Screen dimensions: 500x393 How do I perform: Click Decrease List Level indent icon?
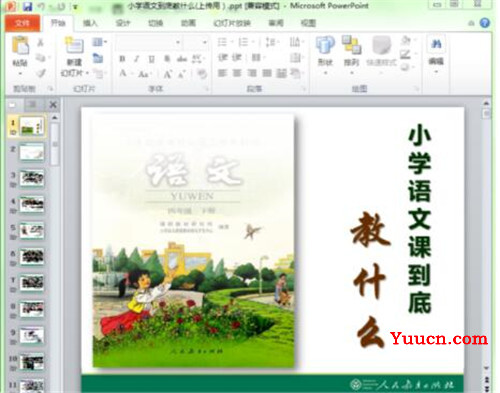(x=222, y=58)
